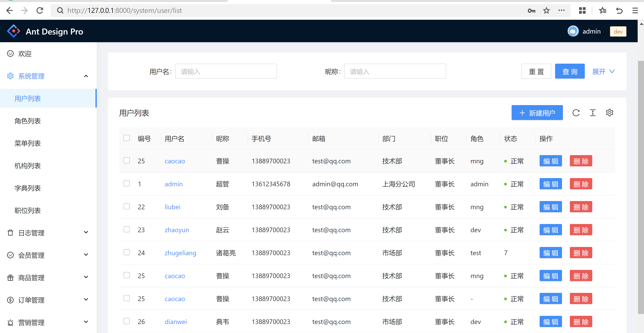
Task: Expand the 日志管理 menu chevron
Action: [x=86, y=232]
